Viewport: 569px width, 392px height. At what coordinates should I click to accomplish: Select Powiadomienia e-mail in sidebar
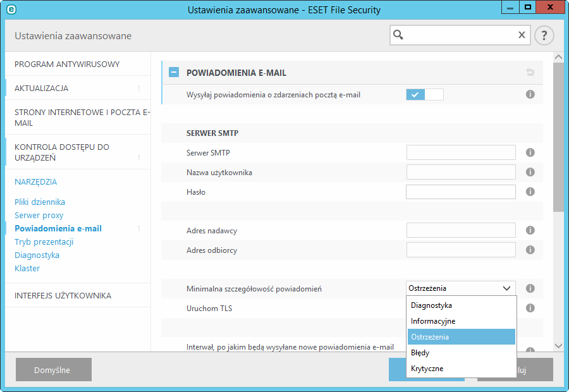pyautogui.click(x=58, y=228)
